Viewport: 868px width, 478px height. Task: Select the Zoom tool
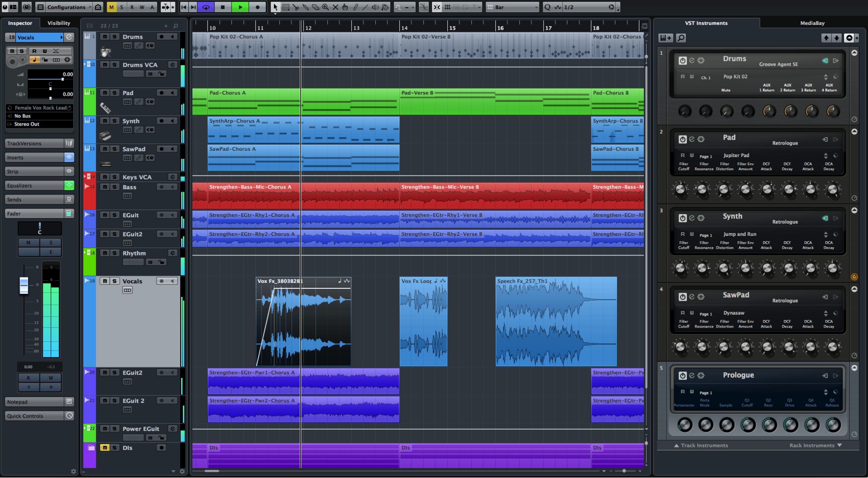pos(325,7)
